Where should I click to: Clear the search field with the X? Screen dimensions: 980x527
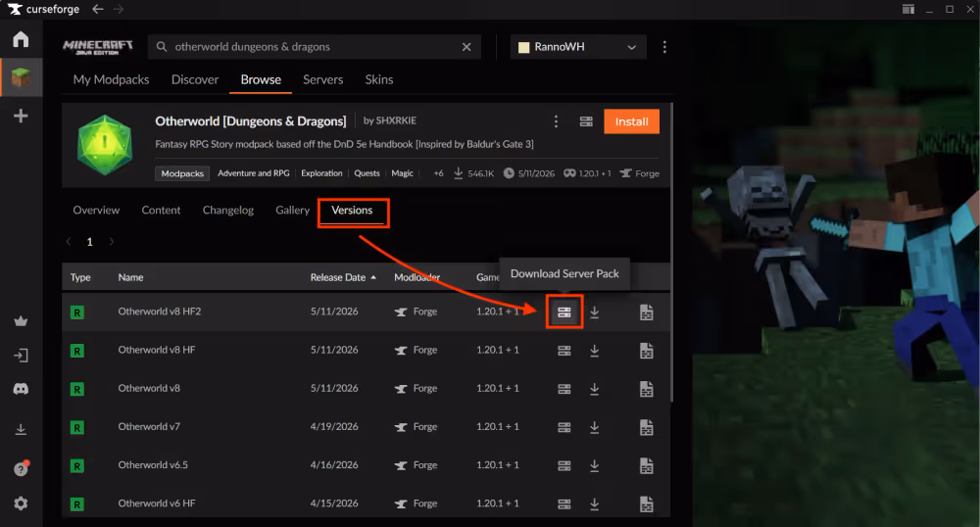pyautogui.click(x=466, y=47)
